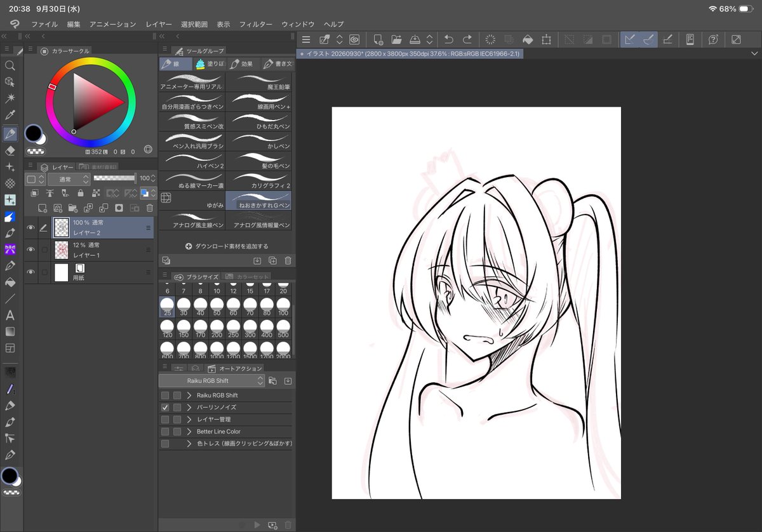This screenshot has width=762, height=532.
Task: Adjust the layer opacity 100 stepper
Action: point(153,179)
